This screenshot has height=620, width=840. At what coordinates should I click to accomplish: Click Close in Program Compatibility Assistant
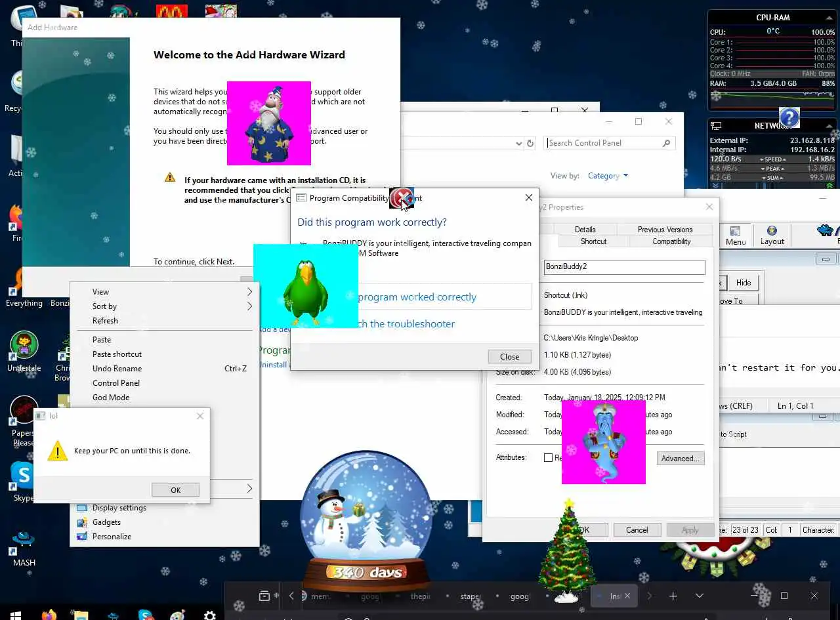coord(510,356)
